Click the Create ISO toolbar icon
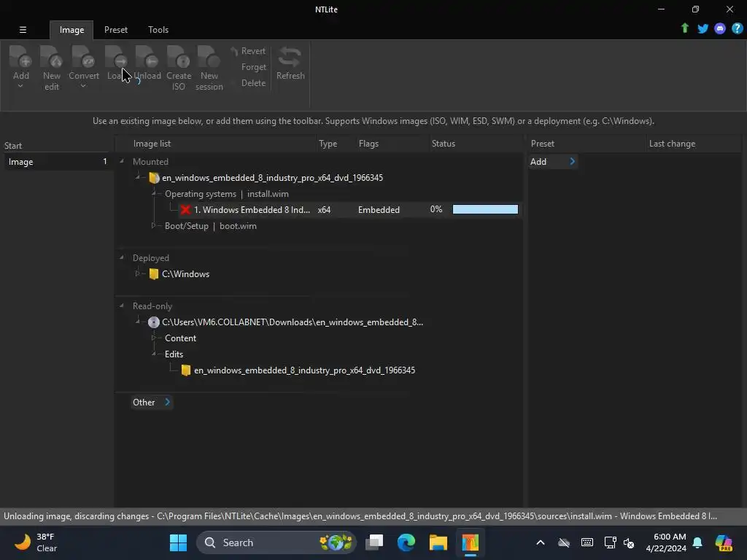The width and height of the screenshot is (747, 560). (179, 57)
